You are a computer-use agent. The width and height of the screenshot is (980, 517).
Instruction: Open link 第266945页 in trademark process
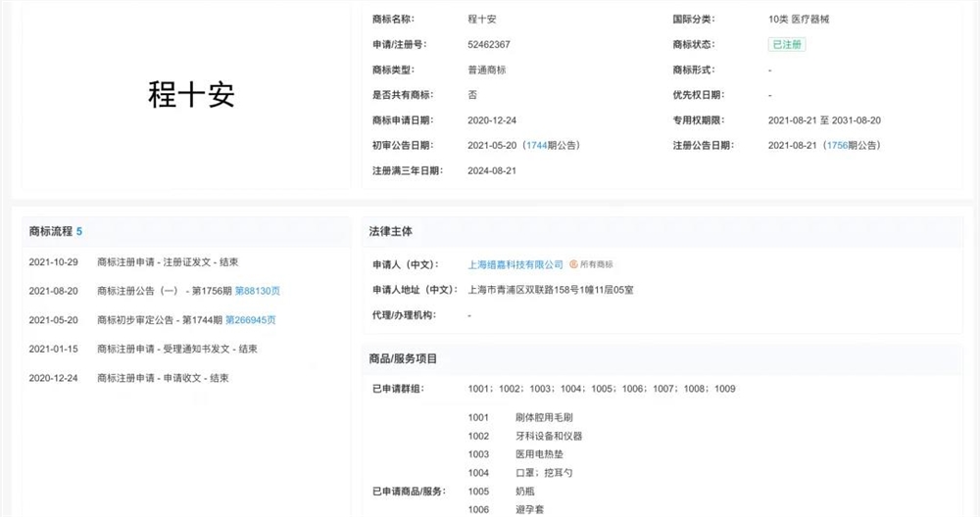[251, 320]
